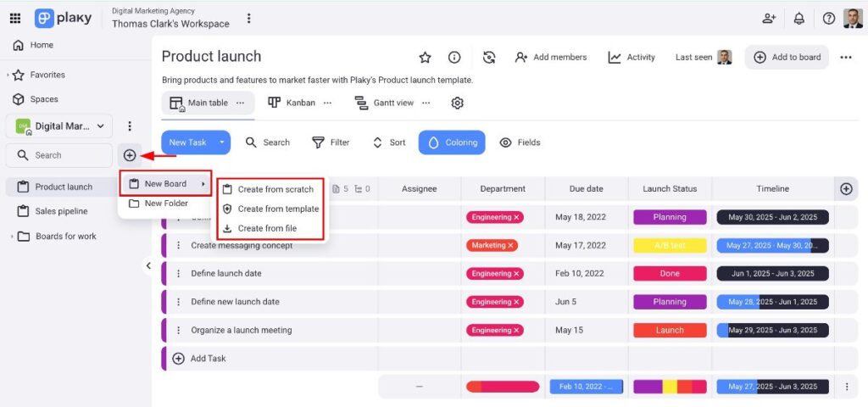Screen dimensions: 868x407
Task: Click the New Task button
Action: (x=187, y=142)
